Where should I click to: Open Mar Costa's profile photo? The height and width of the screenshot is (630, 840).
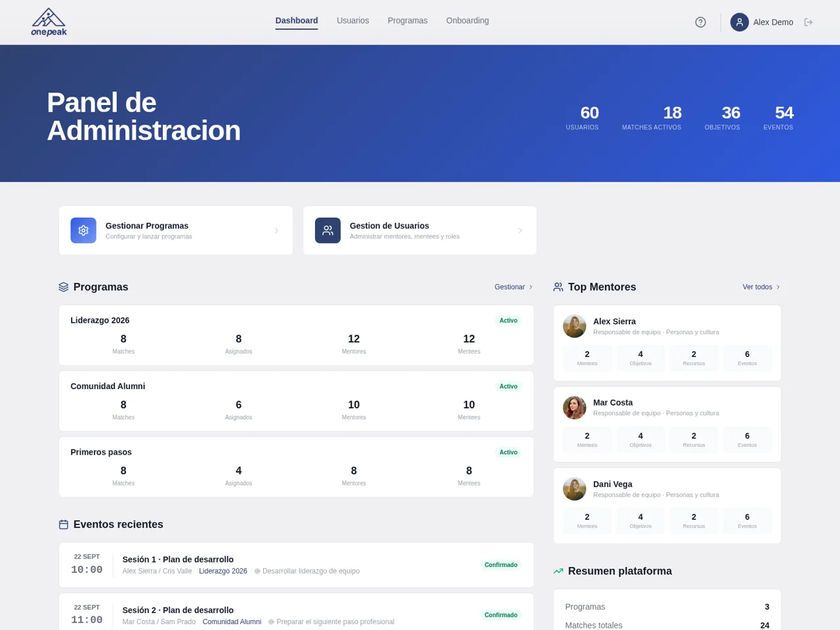click(574, 408)
